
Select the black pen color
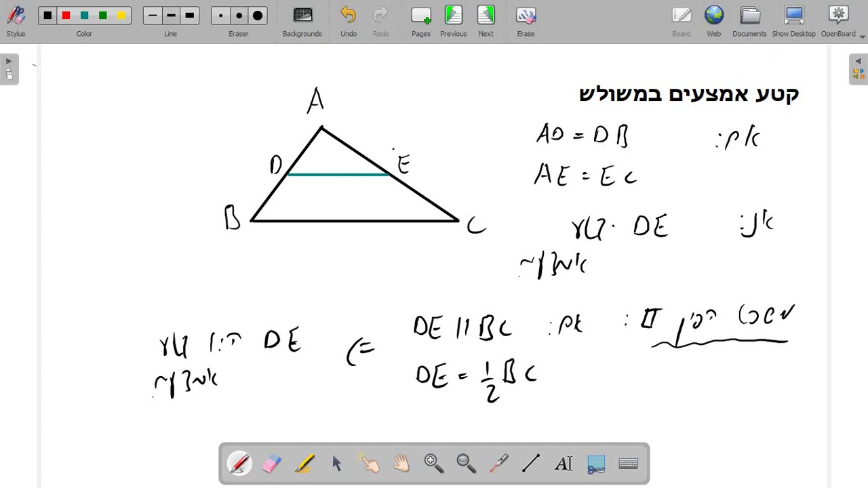[47, 16]
